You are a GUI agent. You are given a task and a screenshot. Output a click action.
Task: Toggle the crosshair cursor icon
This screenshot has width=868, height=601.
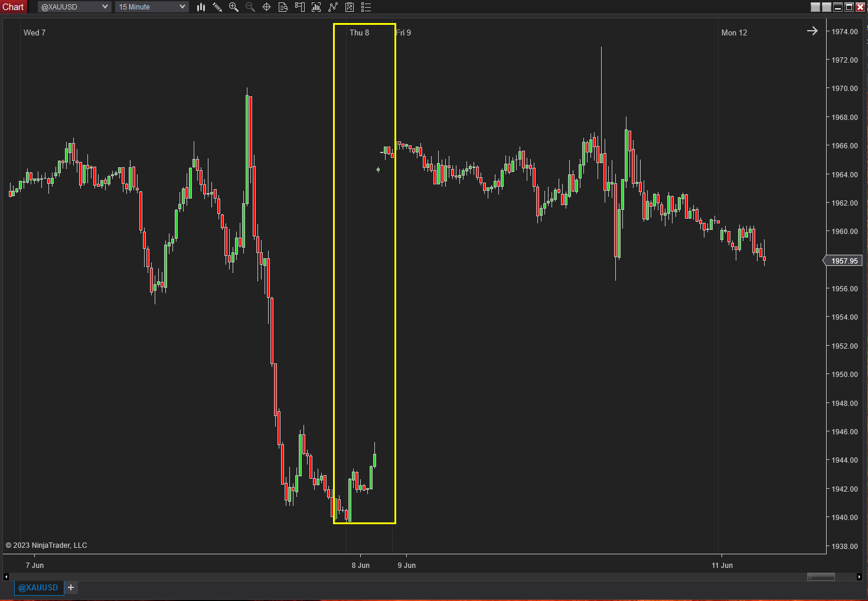coord(267,7)
